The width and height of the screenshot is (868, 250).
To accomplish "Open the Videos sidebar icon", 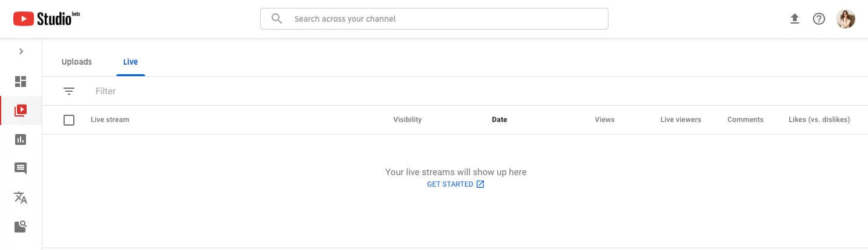I will tap(21, 111).
